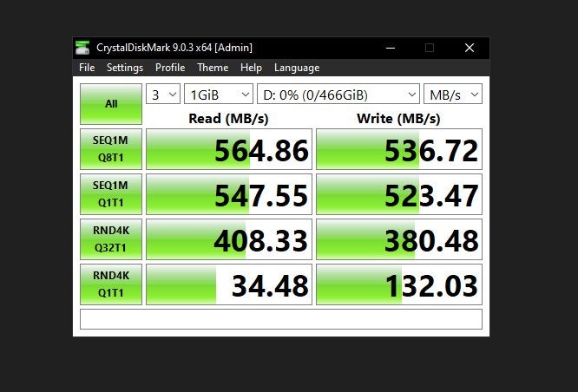
Task: Open the Theme menu
Action: (213, 68)
